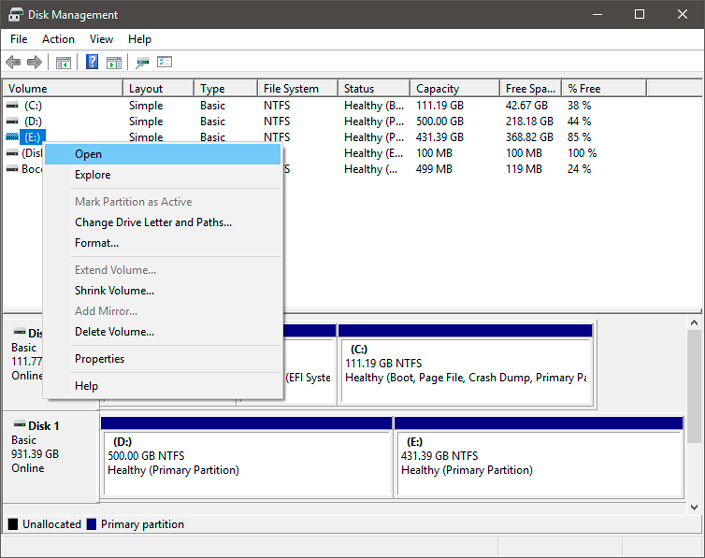Sort by Status column header
Image resolution: width=705 pixels, height=558 pixels.
(374, 89)
